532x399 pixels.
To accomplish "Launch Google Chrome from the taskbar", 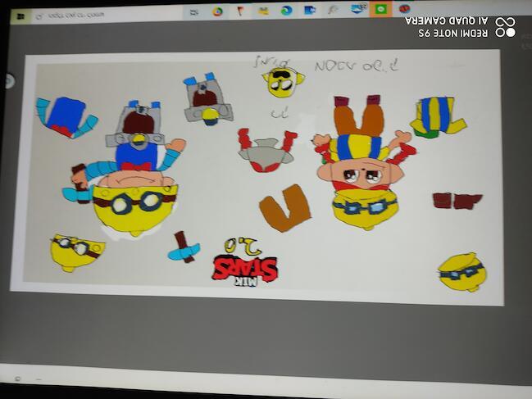I will [217, 11].
